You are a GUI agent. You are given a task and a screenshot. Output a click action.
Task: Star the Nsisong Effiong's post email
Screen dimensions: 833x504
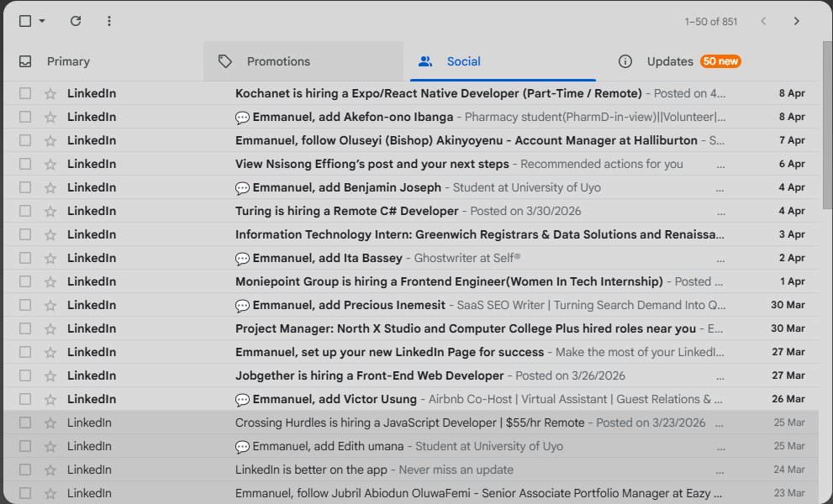50,164
